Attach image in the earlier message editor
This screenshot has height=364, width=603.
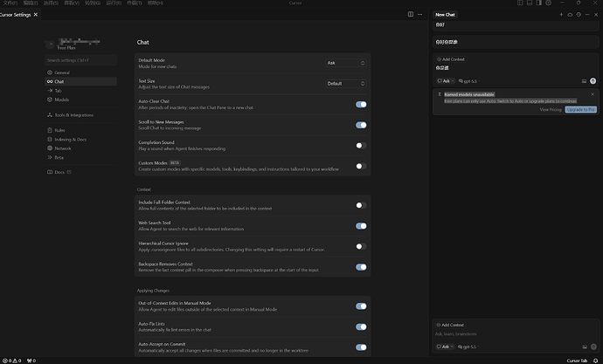point(584,81)
